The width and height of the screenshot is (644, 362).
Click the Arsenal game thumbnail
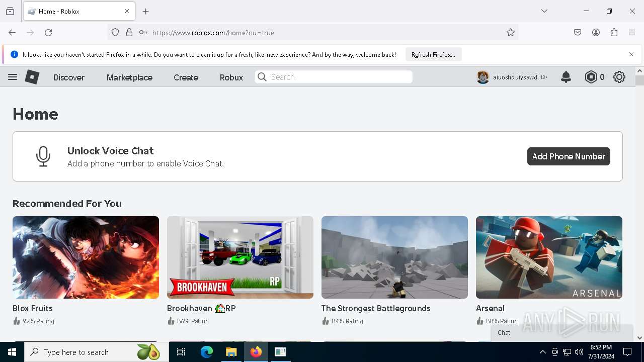[x=549, y=257]
